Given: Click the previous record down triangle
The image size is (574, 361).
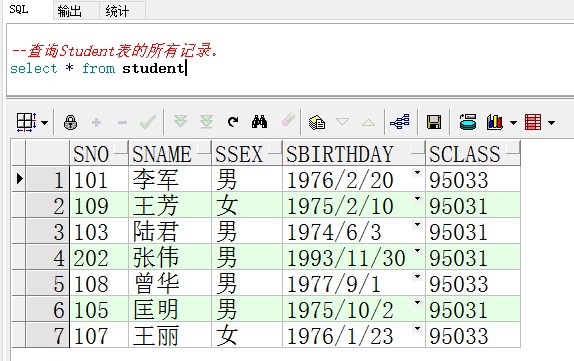Looking at the screenshot, I should pyautogui.click(x=343, y=122).
